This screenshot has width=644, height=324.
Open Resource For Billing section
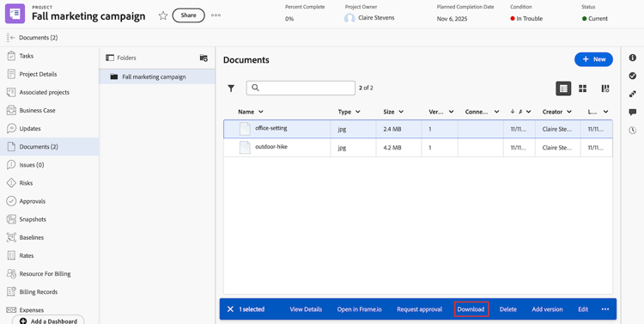click(49, 273)
